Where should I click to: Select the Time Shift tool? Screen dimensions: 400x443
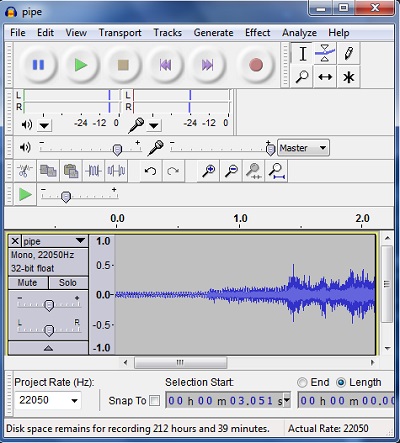(x=325, y=77)
